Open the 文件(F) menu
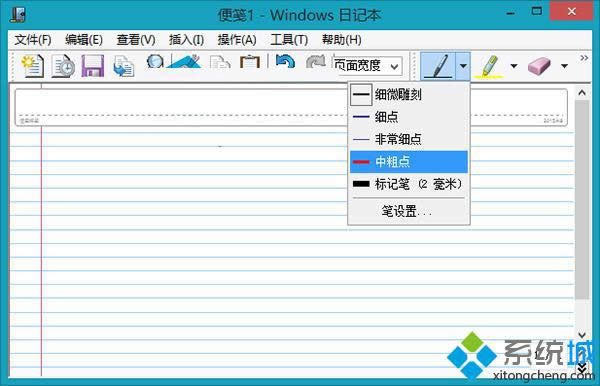 [x=33, y=40]
